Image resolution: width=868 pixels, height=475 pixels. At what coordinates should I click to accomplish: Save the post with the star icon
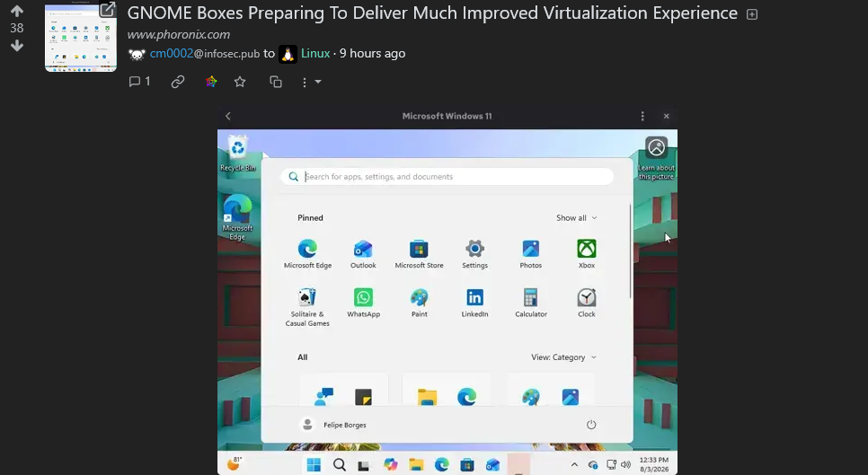[240, 82]
